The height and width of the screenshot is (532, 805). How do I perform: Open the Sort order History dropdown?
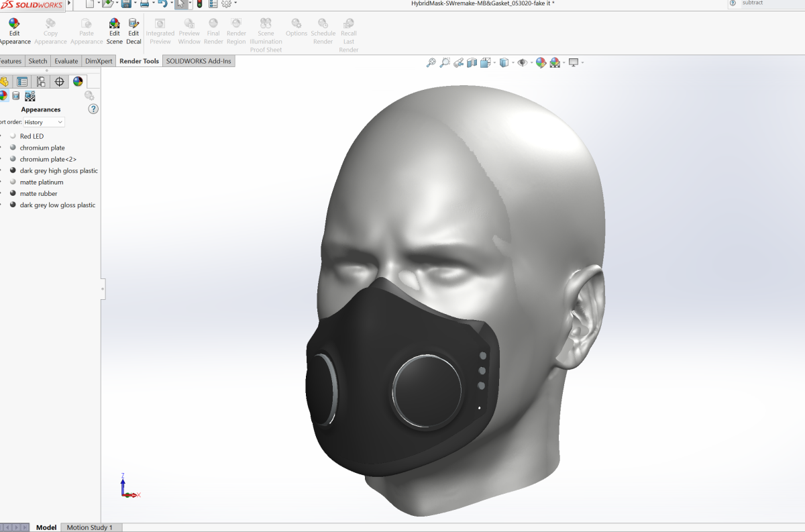(44, 122)
